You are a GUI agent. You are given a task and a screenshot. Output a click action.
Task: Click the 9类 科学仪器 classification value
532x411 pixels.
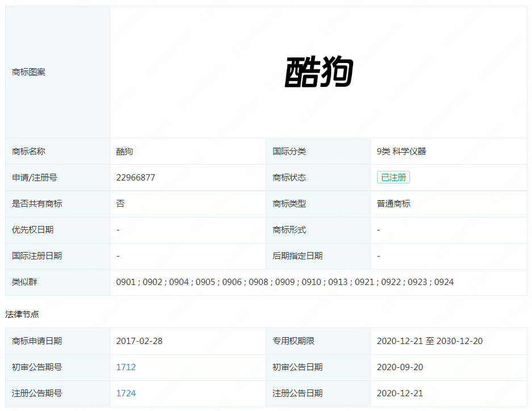click(401, 151)
